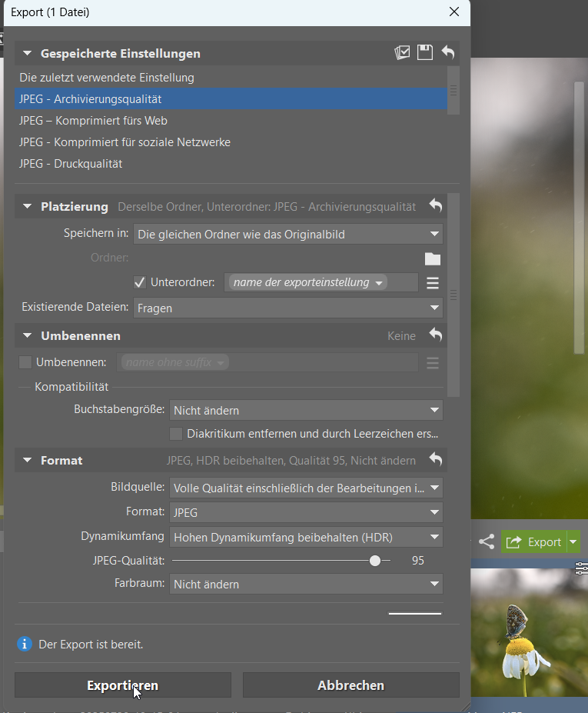Uncheck the Unterordner checkbox
This screenshot has width=588, height=713.
pos(140,282)
